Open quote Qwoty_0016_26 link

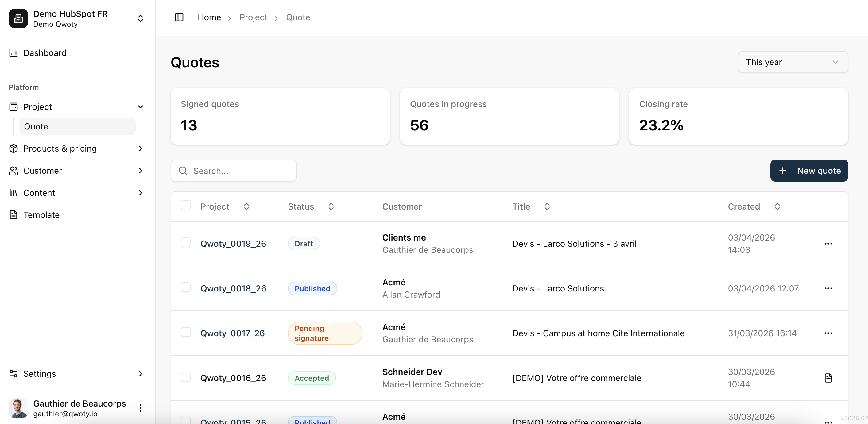click(233, 378)
